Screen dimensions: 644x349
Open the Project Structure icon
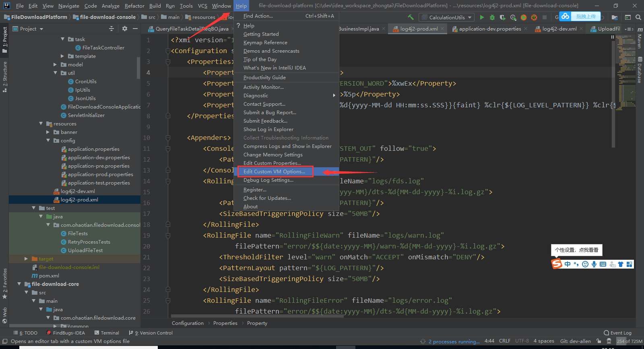point(614,17)
